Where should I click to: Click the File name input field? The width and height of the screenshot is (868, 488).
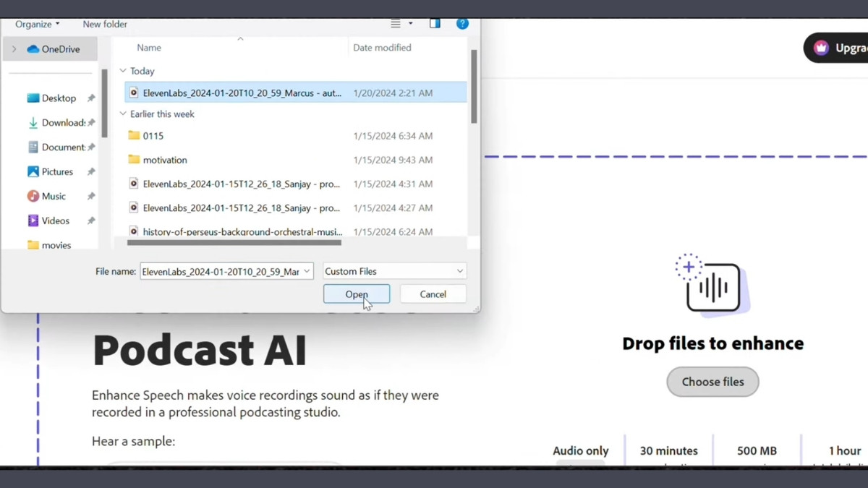coord(220,271)
